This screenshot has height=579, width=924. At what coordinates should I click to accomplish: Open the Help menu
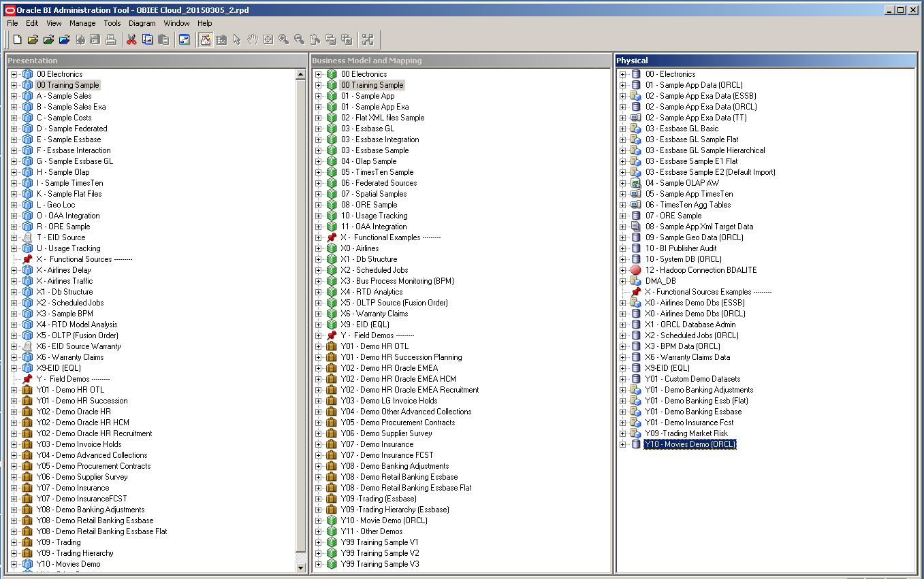[x=205, y=23]
